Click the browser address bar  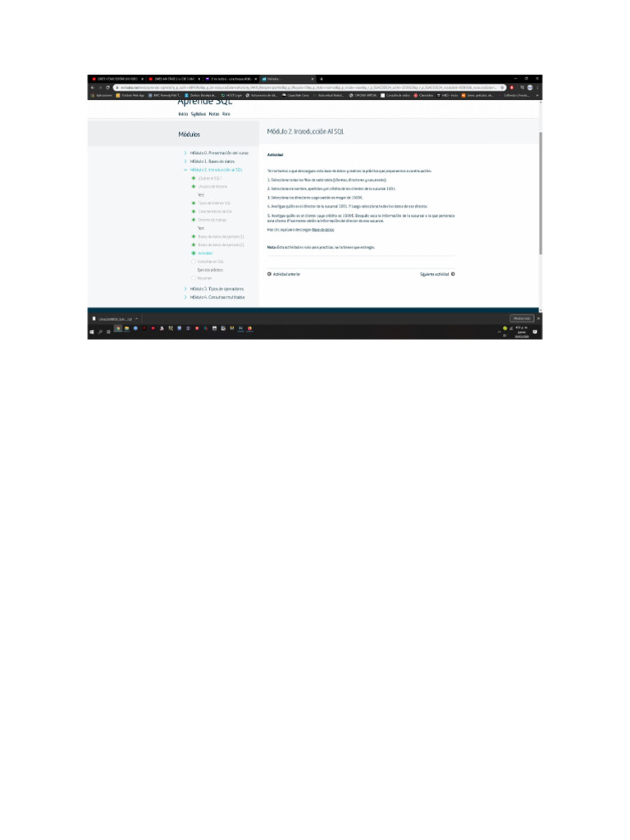[309, 87]
